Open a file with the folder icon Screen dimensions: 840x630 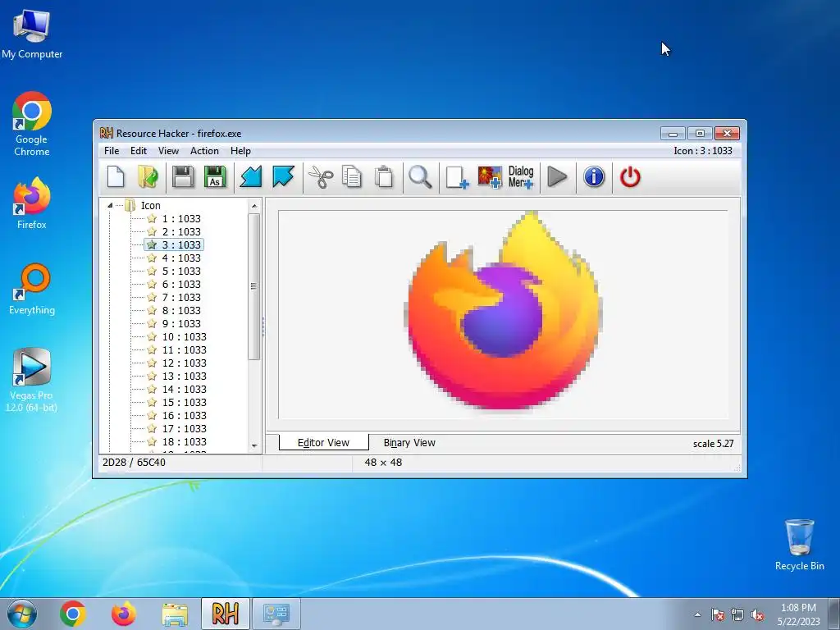pos(148,177)
